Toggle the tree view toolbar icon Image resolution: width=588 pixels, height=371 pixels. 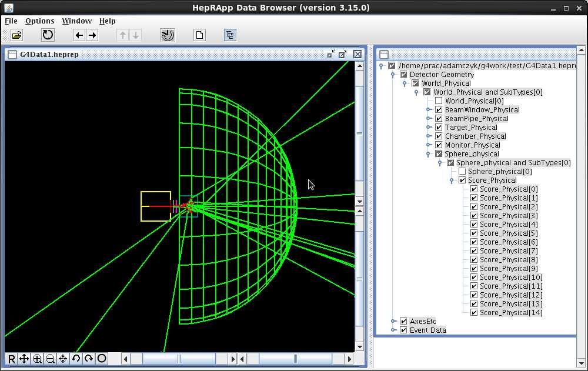230,35
